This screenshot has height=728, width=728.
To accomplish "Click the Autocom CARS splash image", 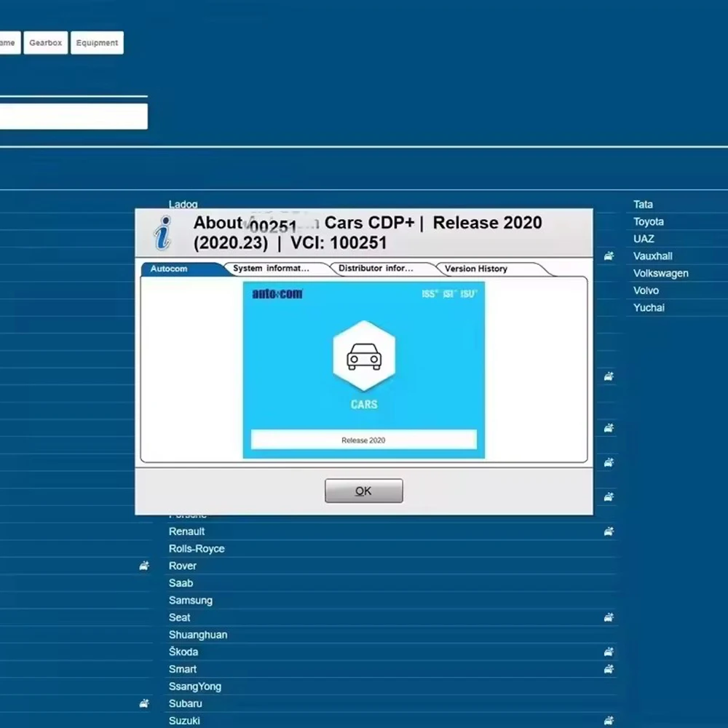I will click(363, 370).
